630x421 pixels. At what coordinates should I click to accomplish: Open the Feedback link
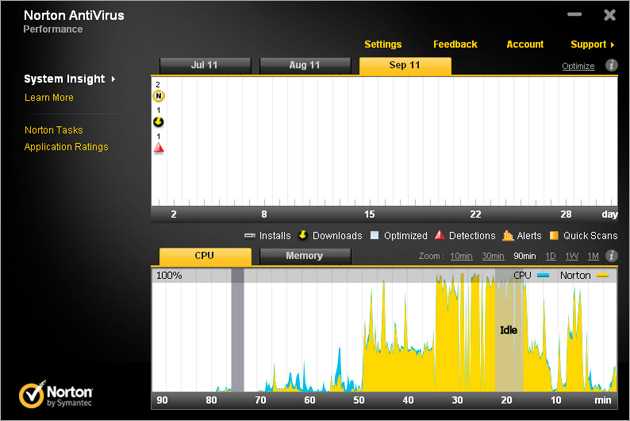click(455, 44)
